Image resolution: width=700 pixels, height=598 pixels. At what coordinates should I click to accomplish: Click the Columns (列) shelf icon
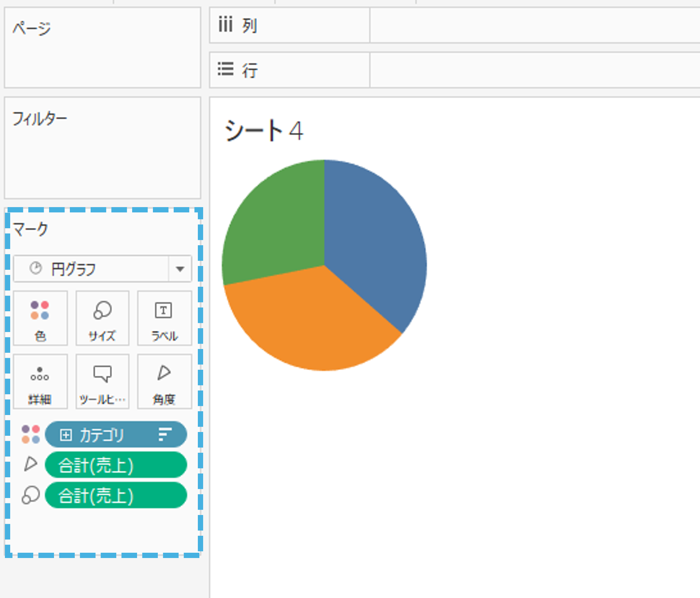pos(226,25)
